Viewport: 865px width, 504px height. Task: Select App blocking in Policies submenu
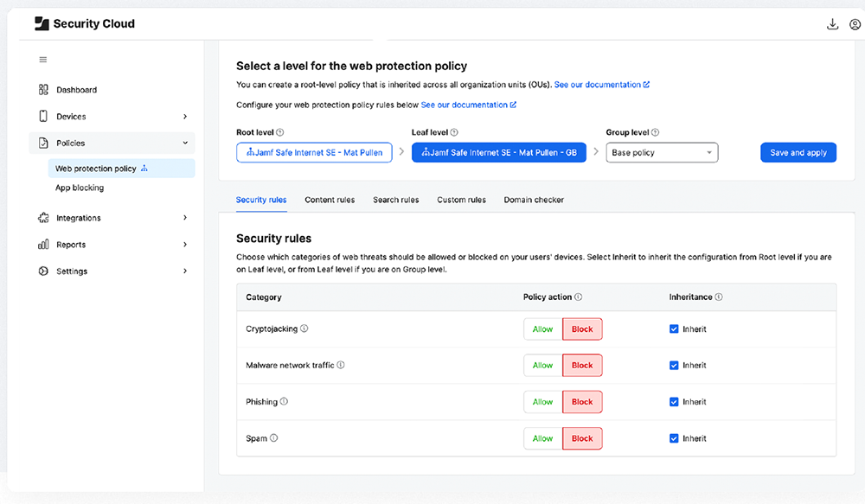coord(80,188)
